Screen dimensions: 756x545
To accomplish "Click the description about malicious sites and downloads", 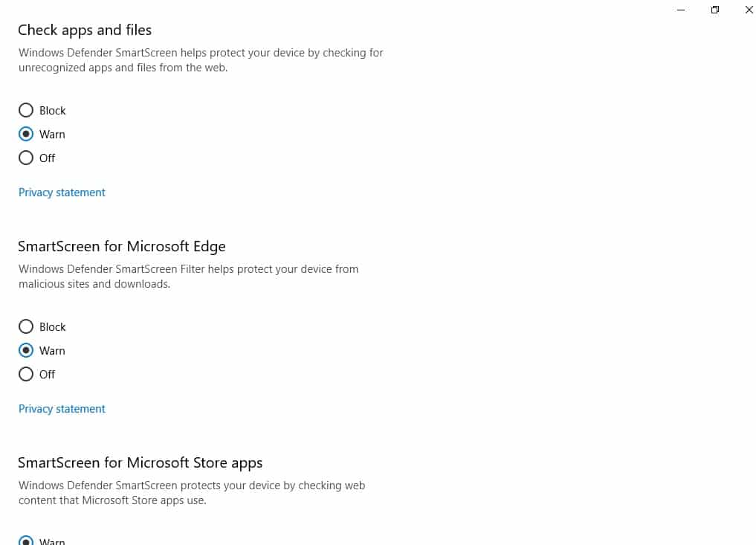I will point(188,277).
